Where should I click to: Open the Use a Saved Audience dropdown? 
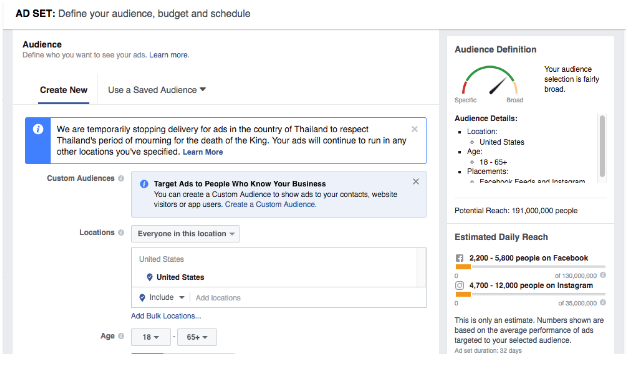(x=157, y=90)
